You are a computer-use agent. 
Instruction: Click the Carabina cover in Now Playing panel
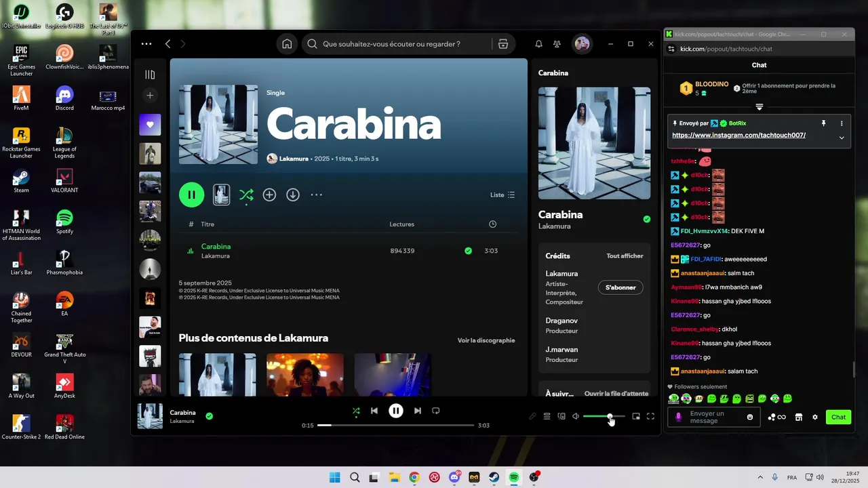click(594, 143)
